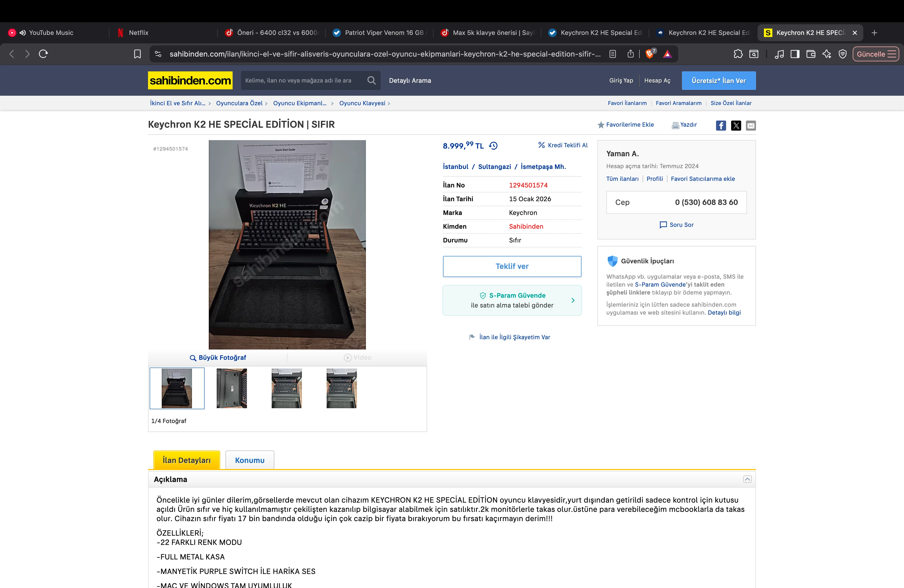
Task: Toggle reader mode in address bar
Action: click(612, 54)
